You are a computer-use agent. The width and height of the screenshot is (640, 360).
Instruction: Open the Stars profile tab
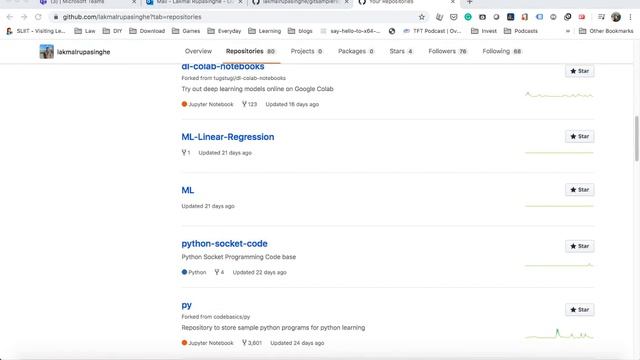[x=401, y=51]
